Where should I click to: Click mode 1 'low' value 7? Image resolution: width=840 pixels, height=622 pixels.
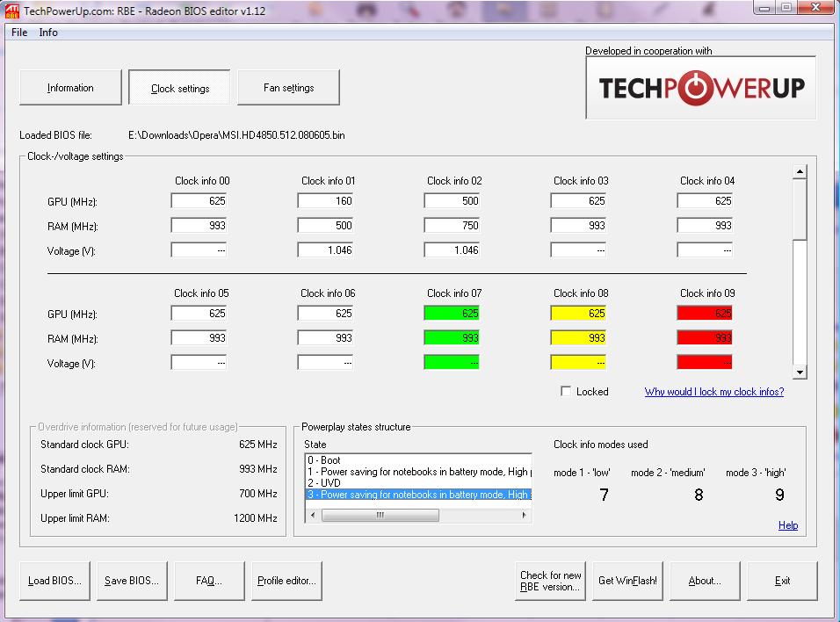point(604,495)
